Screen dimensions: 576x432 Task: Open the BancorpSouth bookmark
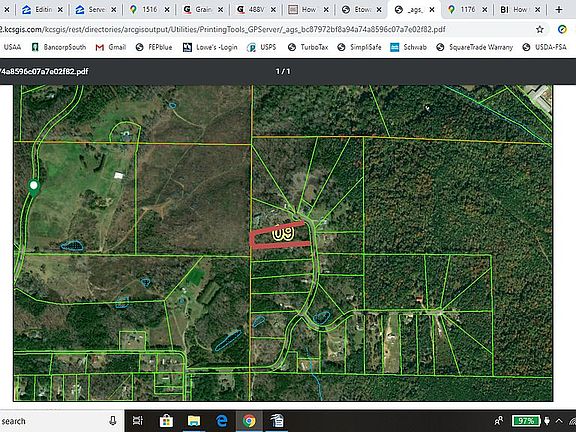click(x=59, y=47)
